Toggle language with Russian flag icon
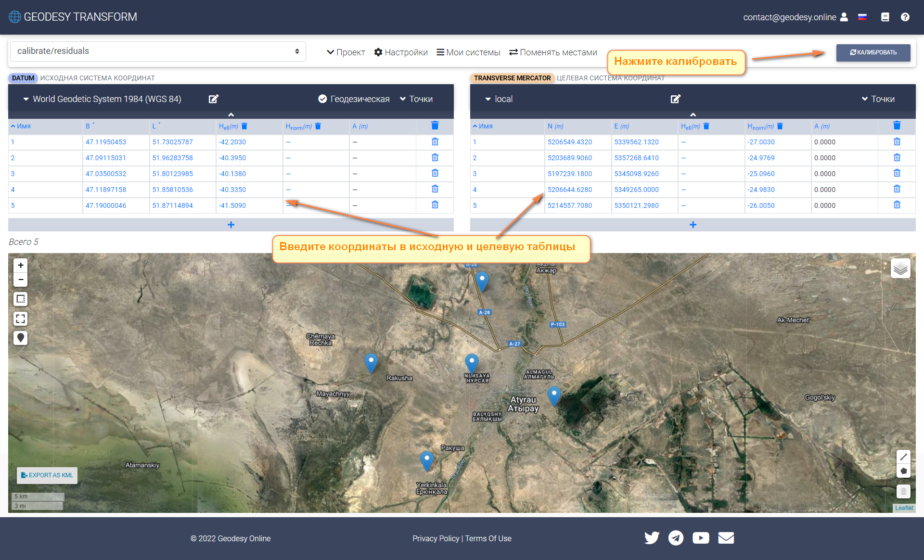924x560 pixels. 862,17
